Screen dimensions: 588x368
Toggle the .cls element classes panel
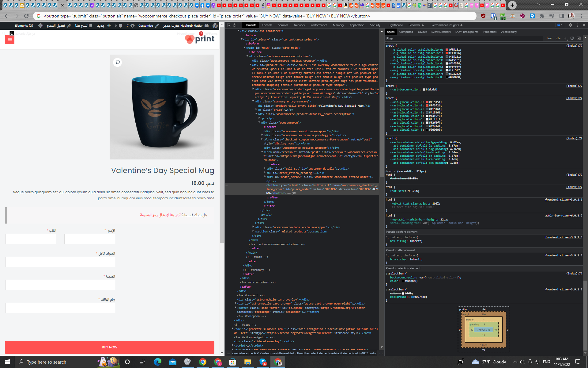(x=557, y=38)
